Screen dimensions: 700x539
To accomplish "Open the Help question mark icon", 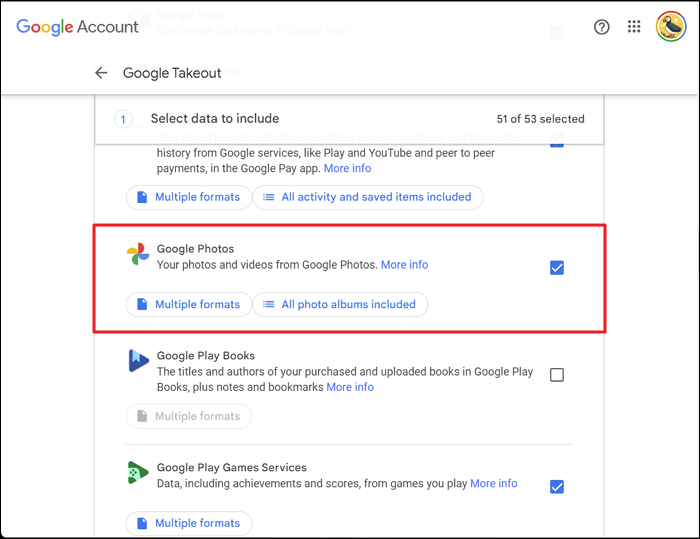I will (x=601, y=27).
